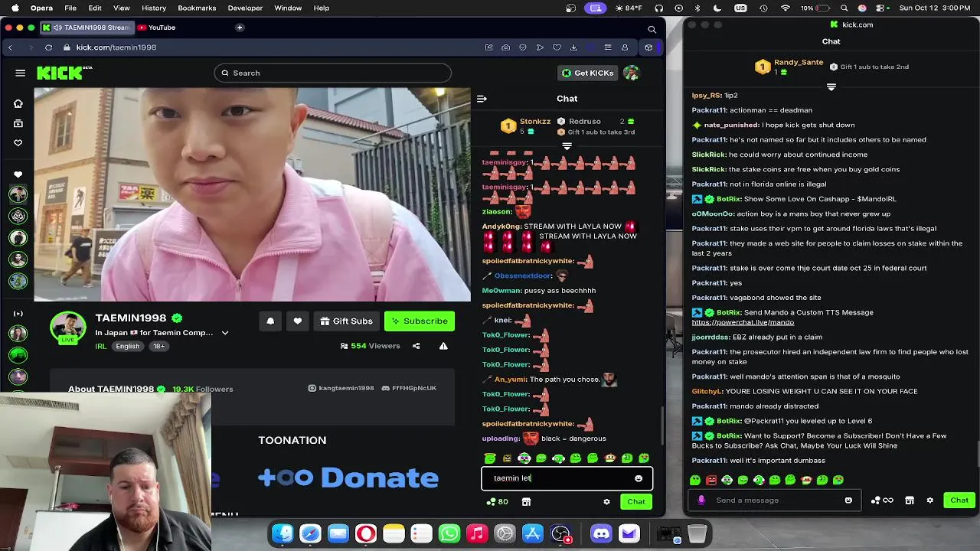Share the stream using the share icon

point(416,346)
